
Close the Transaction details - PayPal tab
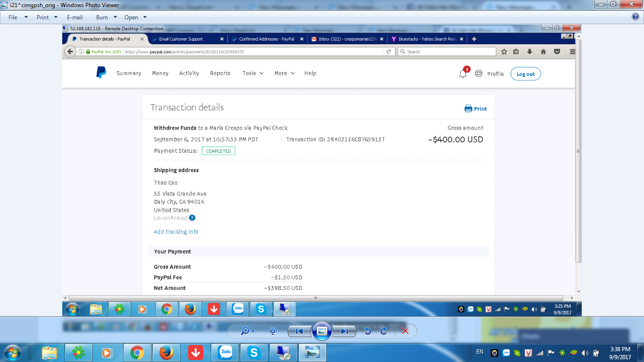click(142, 39)
